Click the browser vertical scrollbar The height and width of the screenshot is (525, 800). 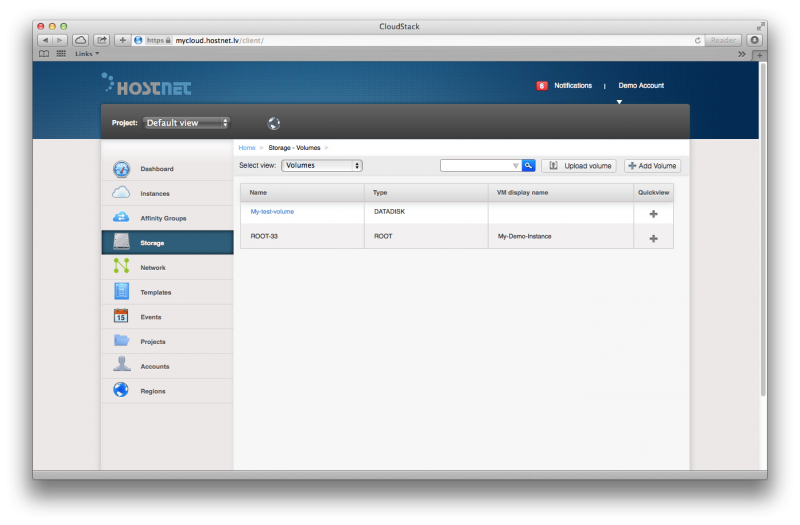pyautogui.click(x=763, y=229)
